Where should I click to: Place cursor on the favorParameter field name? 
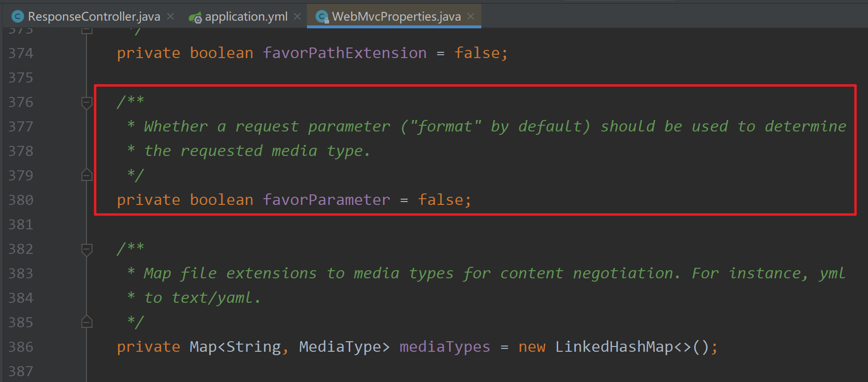coord(326,200)
